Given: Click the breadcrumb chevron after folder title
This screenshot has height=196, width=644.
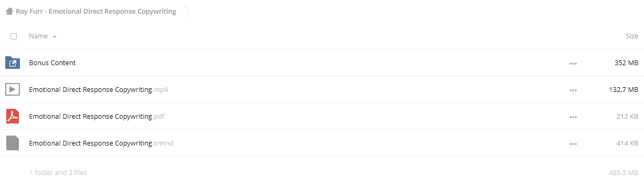Looking at the screenshot, I should [x=187, y=11].
